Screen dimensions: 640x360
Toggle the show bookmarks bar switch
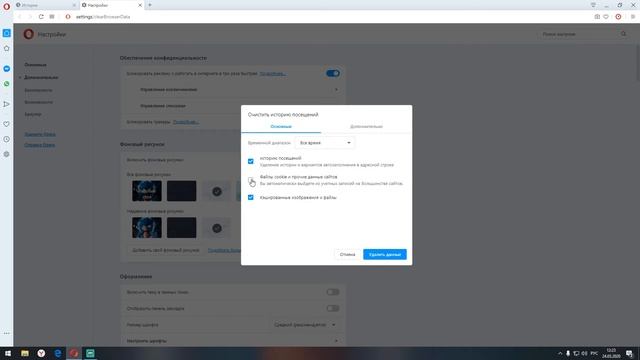pos(333,308)
